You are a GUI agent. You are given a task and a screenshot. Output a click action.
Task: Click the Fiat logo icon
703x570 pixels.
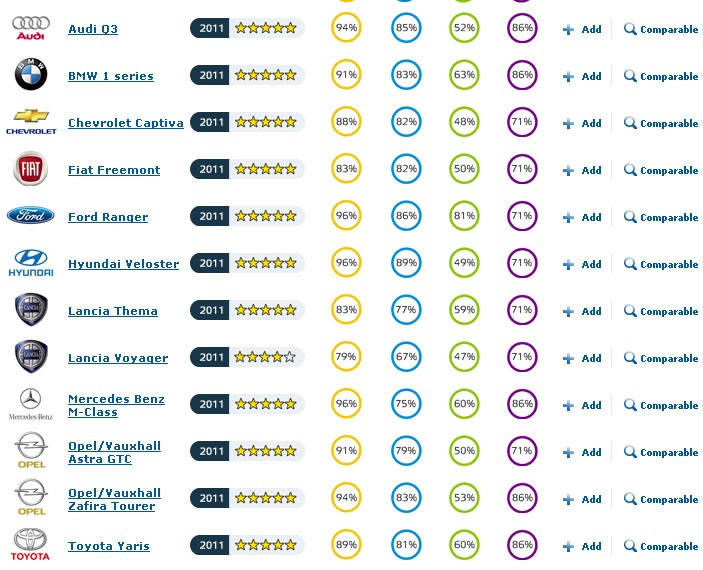30,169
